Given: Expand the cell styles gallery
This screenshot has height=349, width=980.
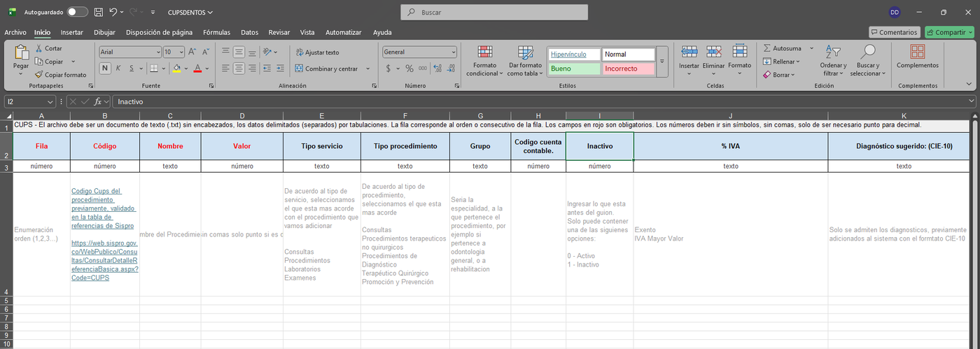Looking at the screenshot, I should 662,62.
